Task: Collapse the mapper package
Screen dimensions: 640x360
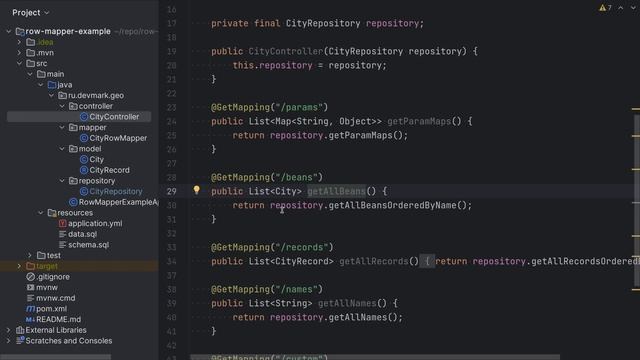Action: (62, 127)
